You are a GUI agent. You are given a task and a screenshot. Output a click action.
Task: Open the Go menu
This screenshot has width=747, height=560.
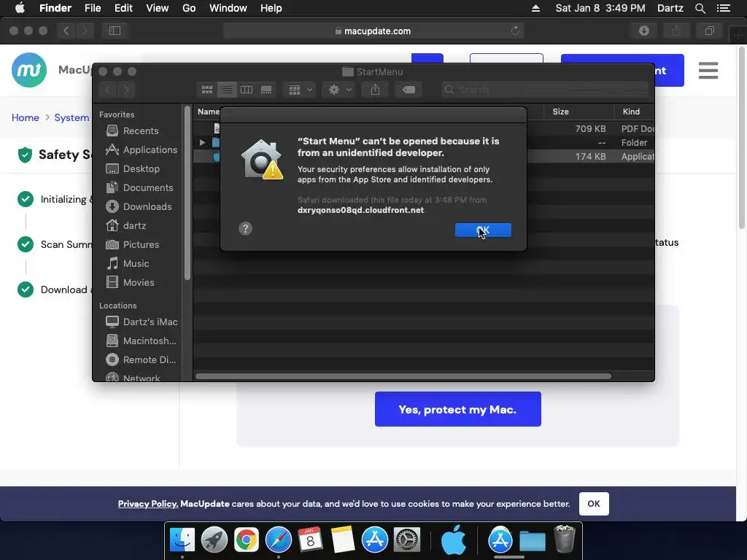(x=189, y=8)
